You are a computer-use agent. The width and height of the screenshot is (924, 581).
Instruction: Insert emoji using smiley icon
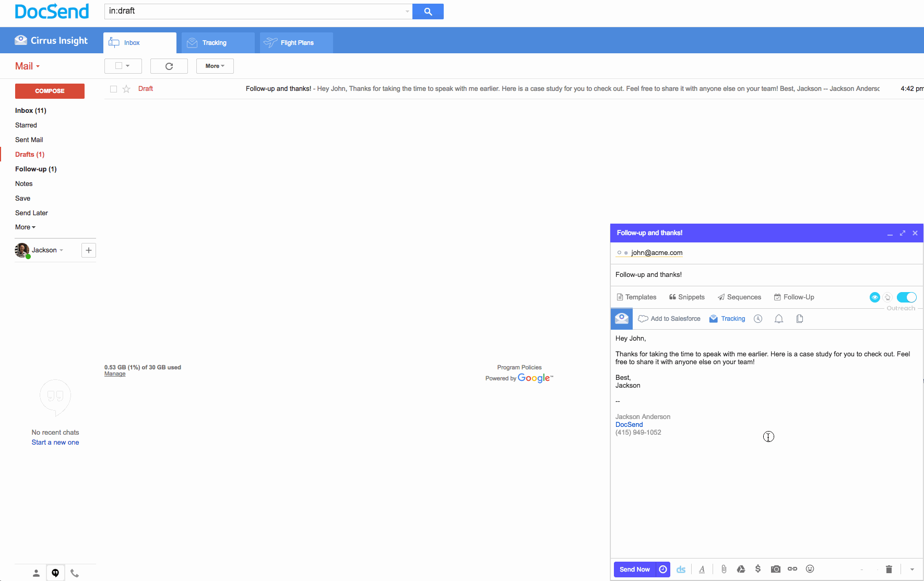tap(810, 569)
